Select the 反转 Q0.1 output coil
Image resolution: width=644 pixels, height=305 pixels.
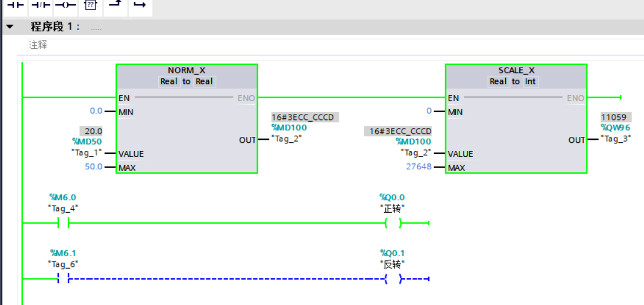click(x=392, y=279)
